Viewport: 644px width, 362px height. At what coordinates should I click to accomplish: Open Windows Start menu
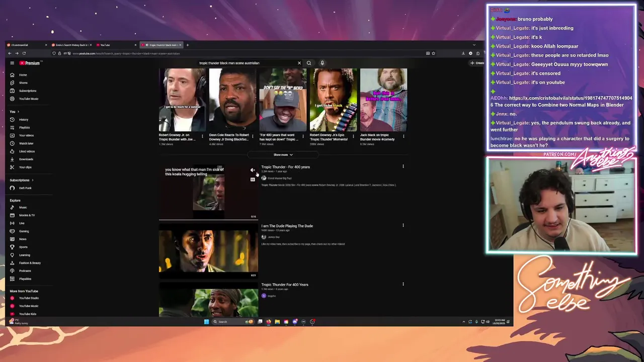(206, 322)
